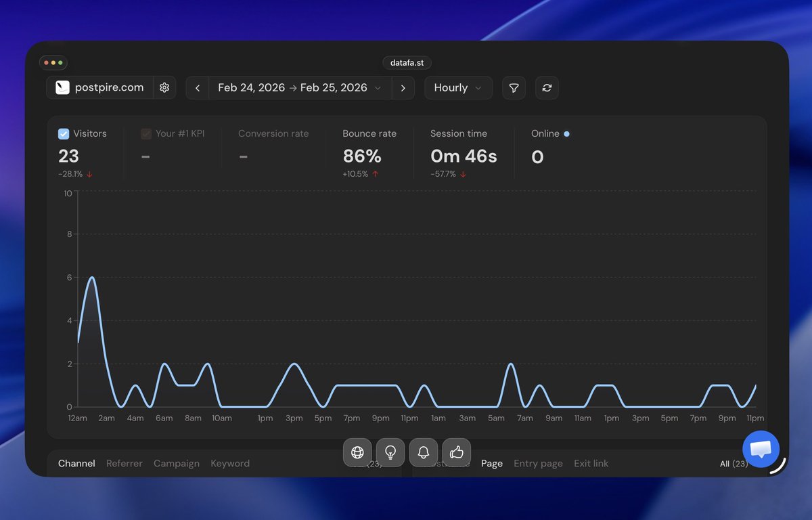Open the Hourly interval dropdown
This screenshot has height=520, width=812.
click(x=458, y=87)
